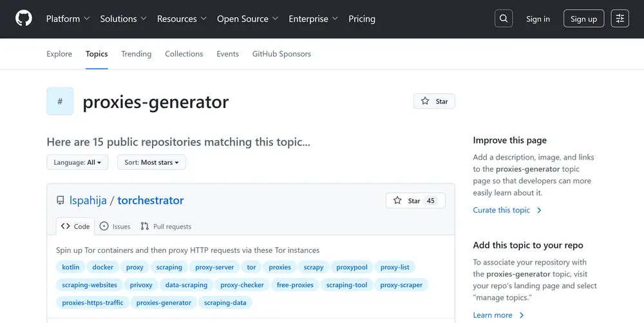644x323 pixels.
Task: Star the proxies-generator topic
Action: (x=434, y=102)
